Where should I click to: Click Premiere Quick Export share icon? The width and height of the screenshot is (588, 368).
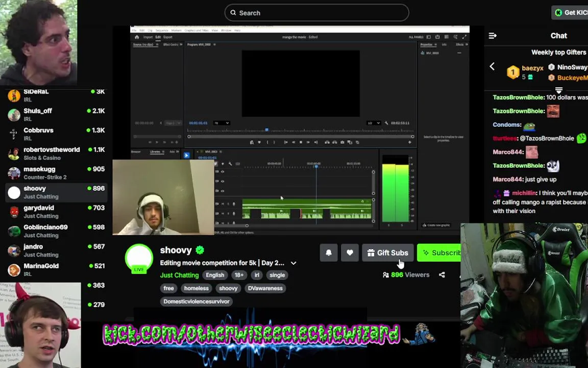tap(437, 37)
